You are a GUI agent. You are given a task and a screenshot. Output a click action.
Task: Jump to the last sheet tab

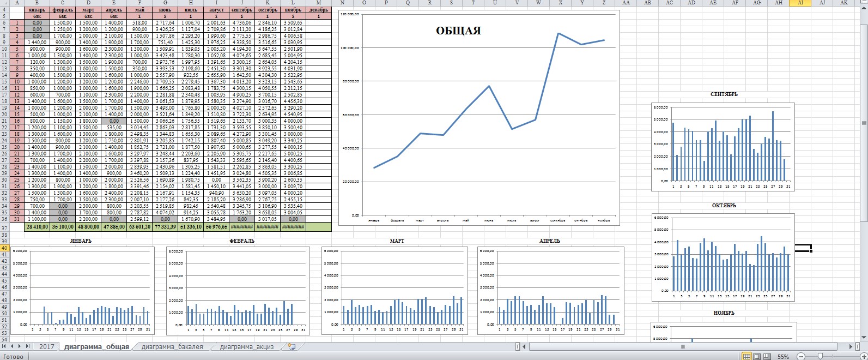28,346
